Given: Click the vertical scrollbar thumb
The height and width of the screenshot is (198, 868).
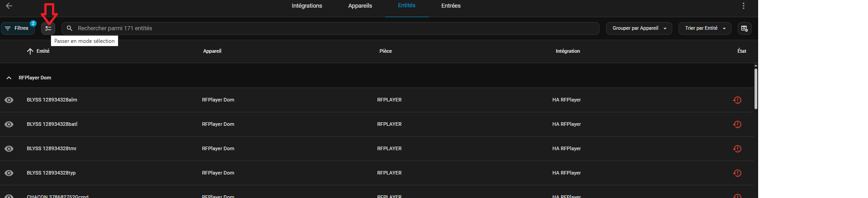Looking at the screenshot, I should (755, 88).
